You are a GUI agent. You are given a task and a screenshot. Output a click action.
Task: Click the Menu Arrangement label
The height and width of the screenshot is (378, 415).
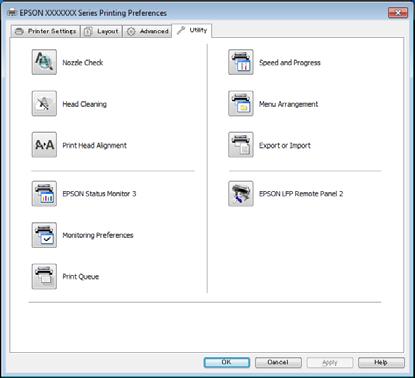point(289,104)
